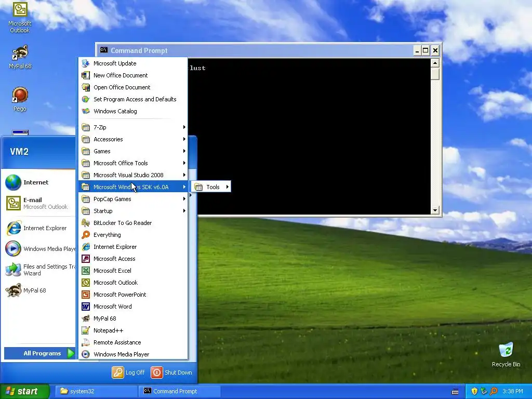Select the MyPal 68 desktop shortcut
This screenshot has width=532, height=399.
20,57
